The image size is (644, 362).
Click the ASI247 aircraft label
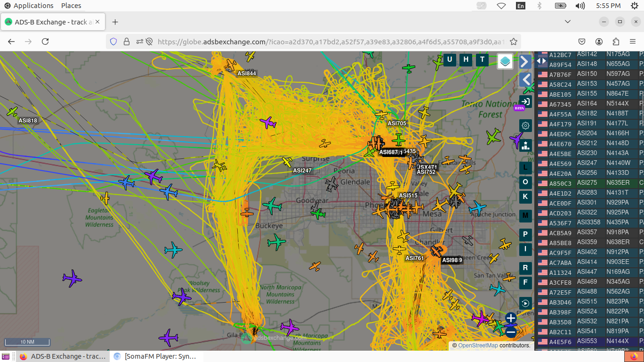(302, 171)
